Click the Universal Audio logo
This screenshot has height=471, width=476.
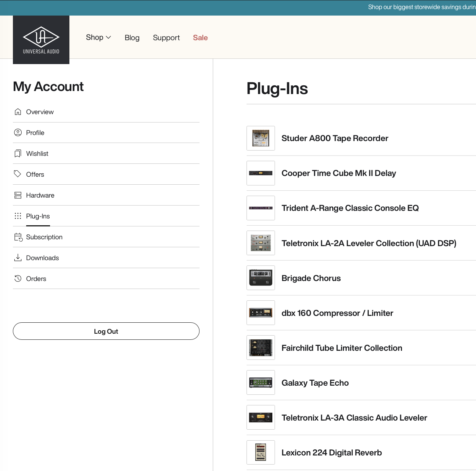coord(41,40)
